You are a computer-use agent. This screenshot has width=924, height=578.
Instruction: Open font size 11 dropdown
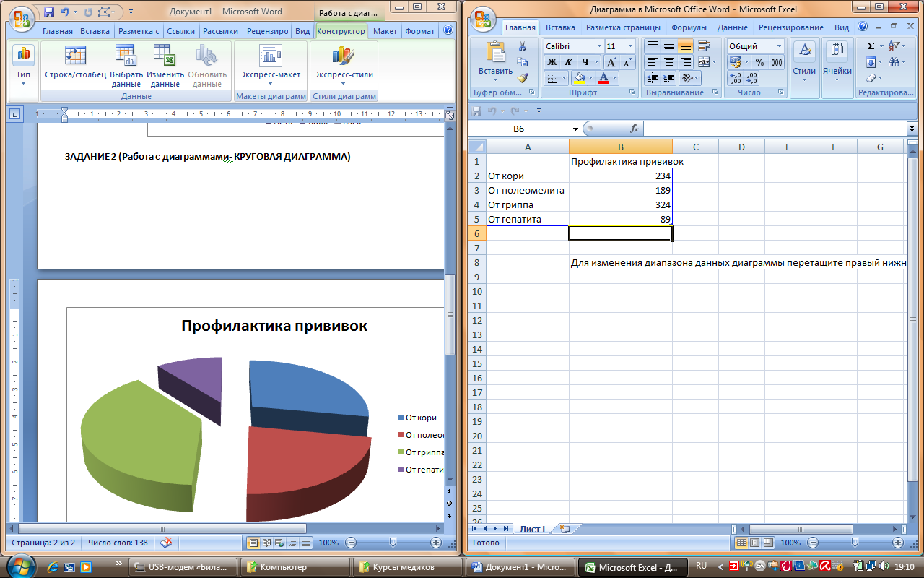point(630,46)
